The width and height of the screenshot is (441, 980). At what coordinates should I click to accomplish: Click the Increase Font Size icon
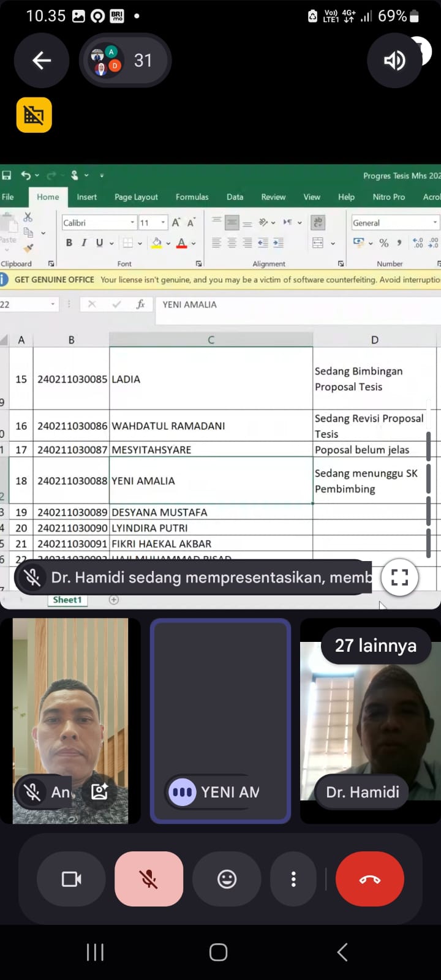click(176, 223)
